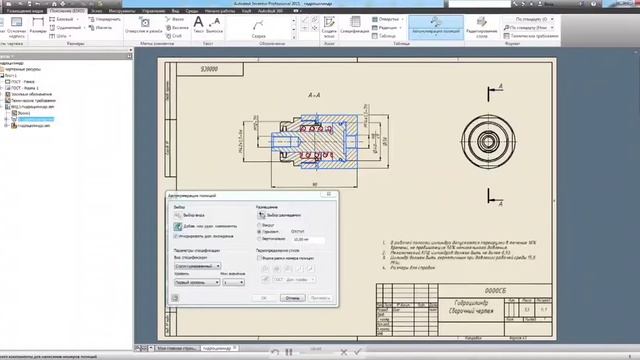The image size is (640, 360).
Task: Switch to the Размещение видов ribbon tab
Action: (x=24, y=11)
